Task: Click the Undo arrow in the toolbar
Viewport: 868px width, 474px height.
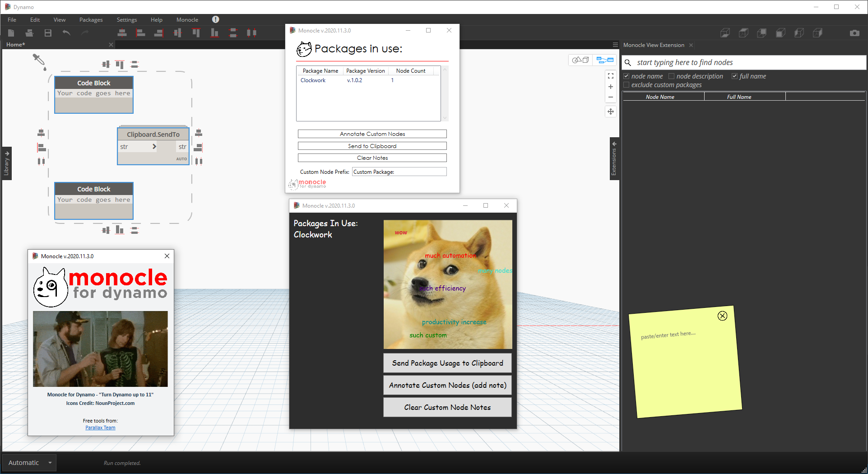Action: (66, 33)
